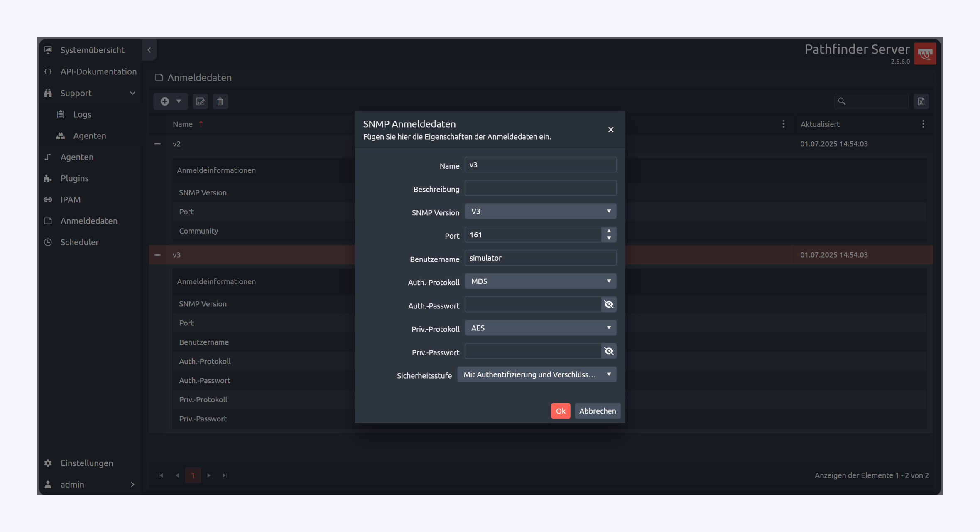This screenshot has width=980, height=532.
Task: Open the Scheduler menu item
Action: coord(79,242)
